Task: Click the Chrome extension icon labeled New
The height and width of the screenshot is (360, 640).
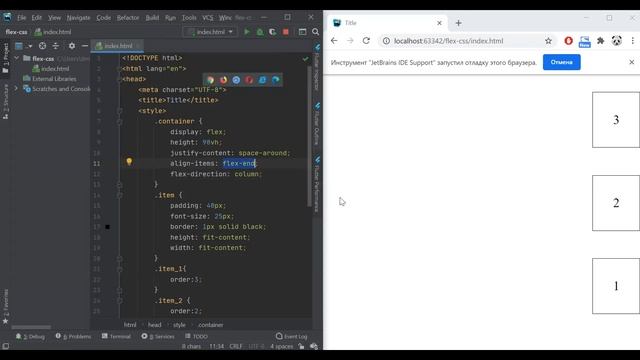Action: (584, 42)
